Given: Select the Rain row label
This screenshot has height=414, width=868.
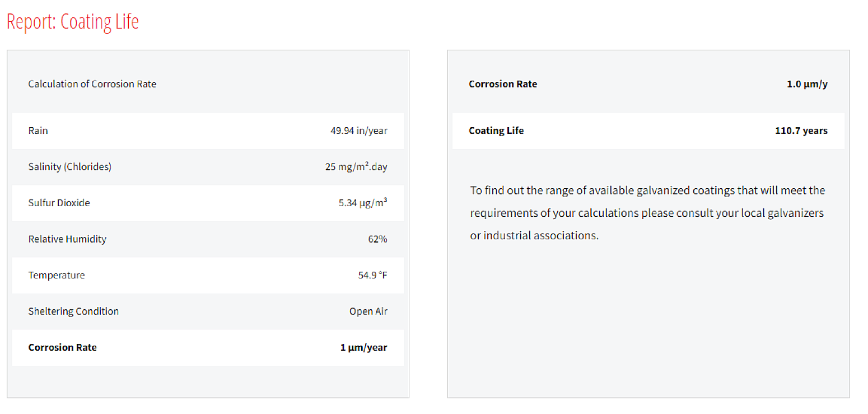Looking at the screenshot, I should pyautogui.click(x=38, y=131).
